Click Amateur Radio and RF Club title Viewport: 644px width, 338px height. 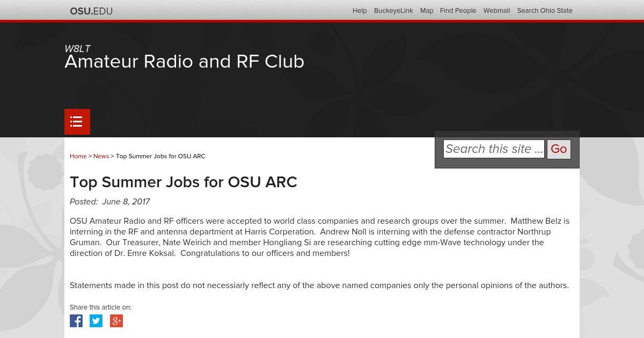184,62
